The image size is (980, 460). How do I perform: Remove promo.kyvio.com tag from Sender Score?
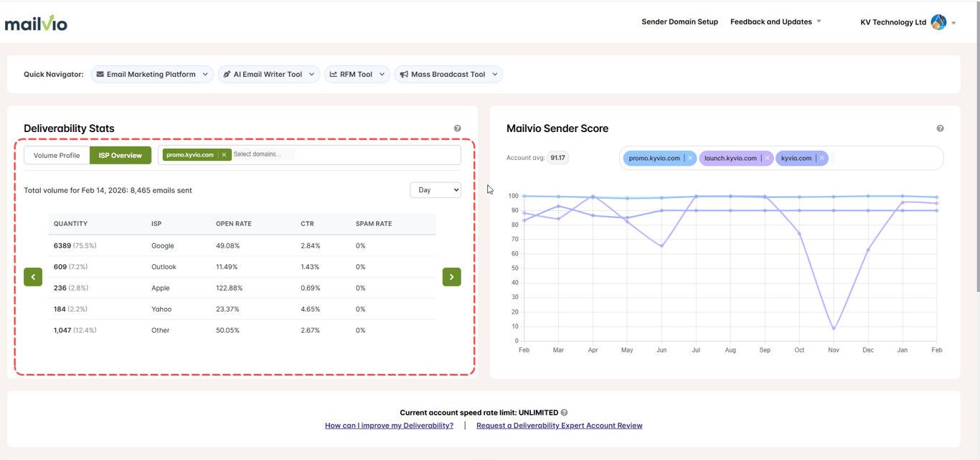(x=690, y=158)
